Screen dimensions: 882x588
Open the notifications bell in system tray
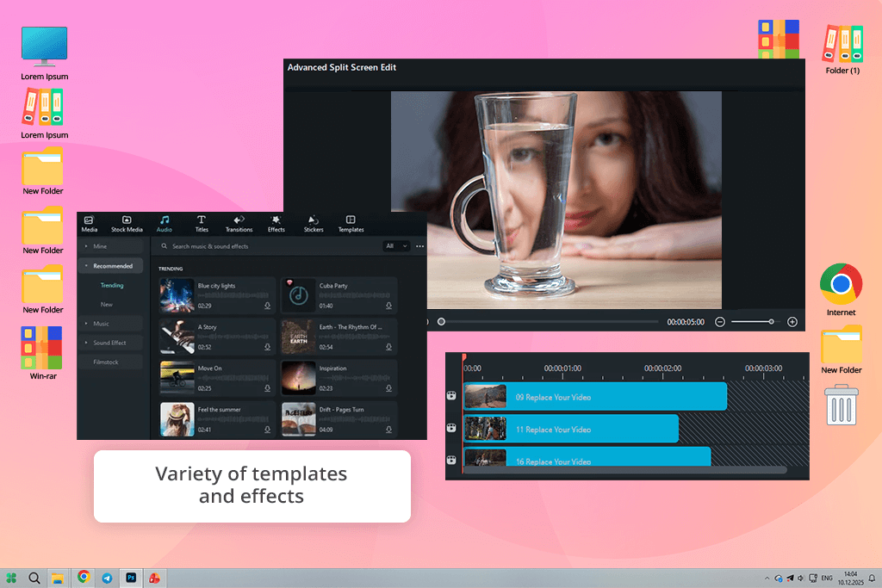[x=872, y=578]
